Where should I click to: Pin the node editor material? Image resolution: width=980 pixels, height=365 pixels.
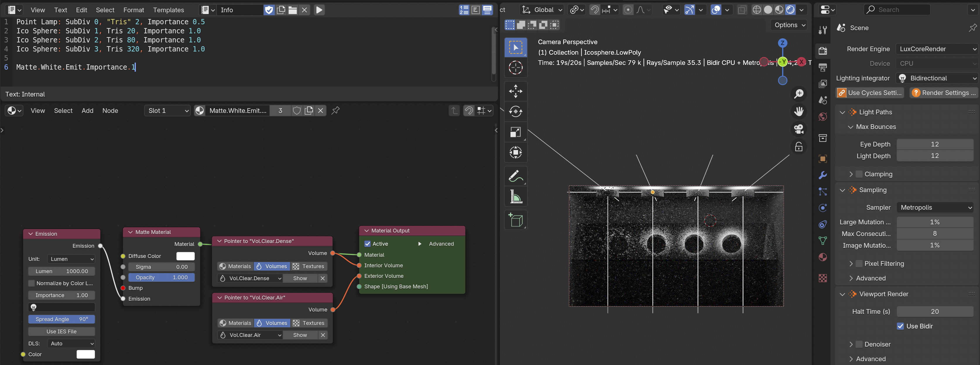tap(335, 111)
